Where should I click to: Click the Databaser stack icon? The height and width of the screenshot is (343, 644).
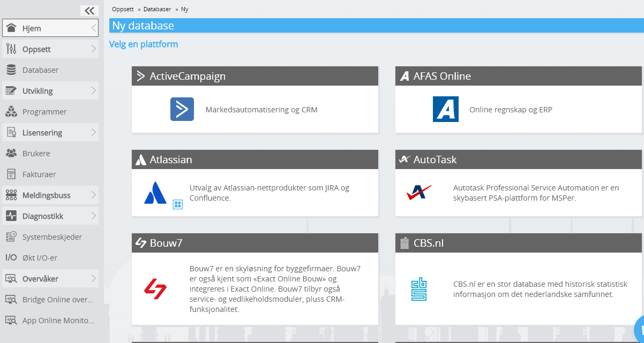[11, 70]
